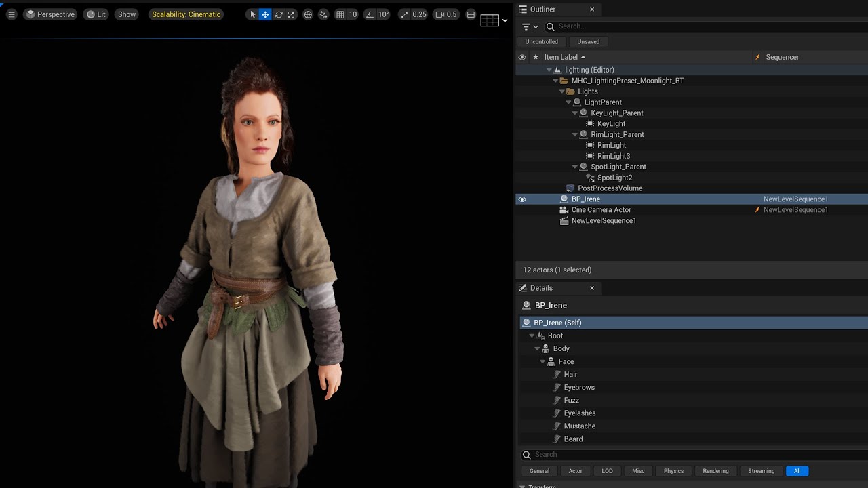
Task: Toggle surface snapping icon in viewport toolbar
Action: 323,14
